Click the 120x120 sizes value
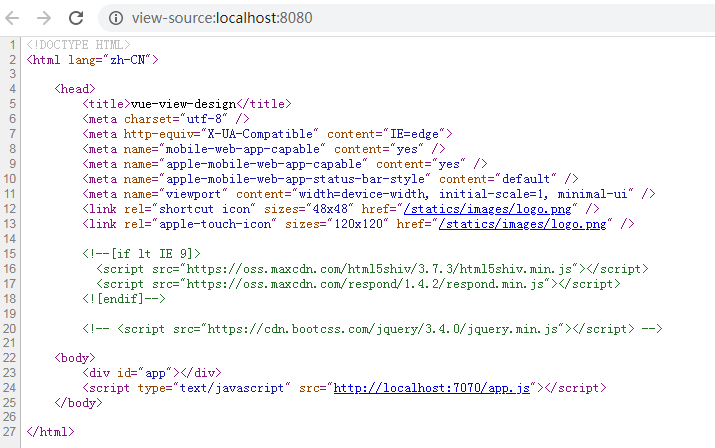 (x=358, y=224)
